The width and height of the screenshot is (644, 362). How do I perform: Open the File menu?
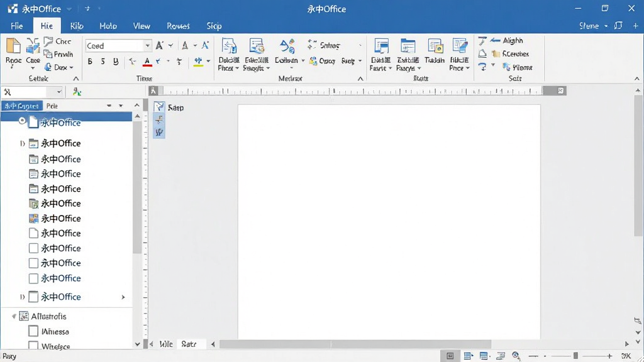click(x=17, y=26)
